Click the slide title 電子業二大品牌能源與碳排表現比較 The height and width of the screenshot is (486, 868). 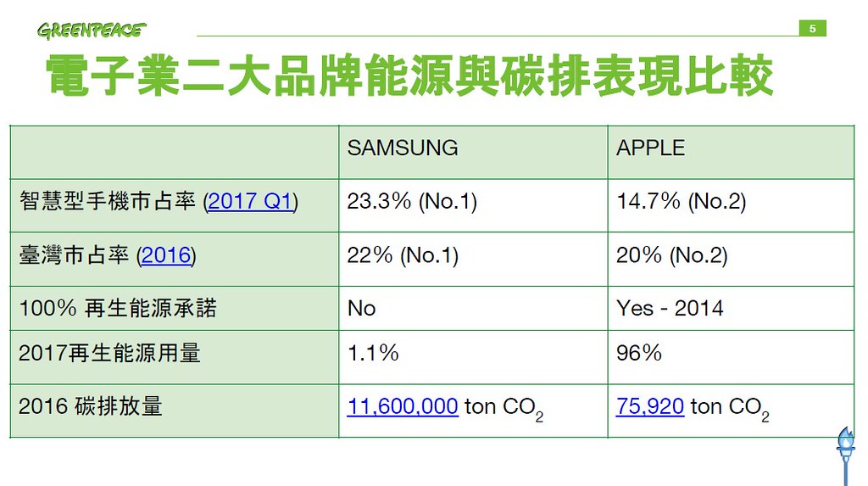(409, 75)
